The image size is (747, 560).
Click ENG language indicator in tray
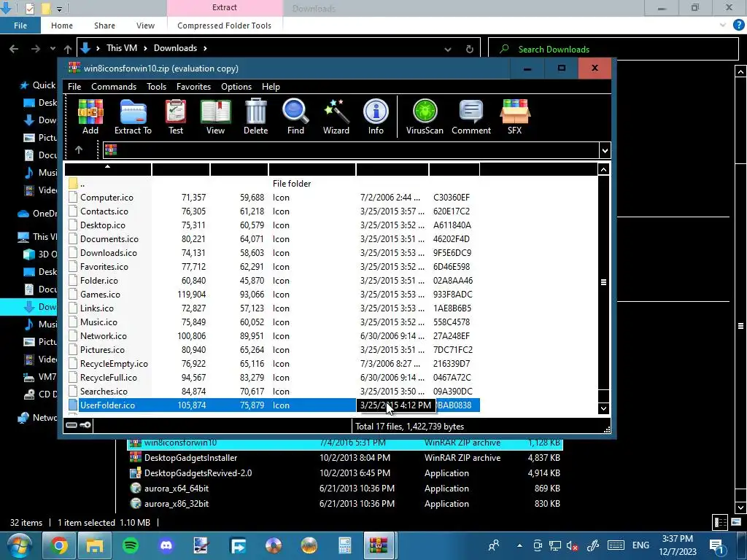(x=640, y=545)
